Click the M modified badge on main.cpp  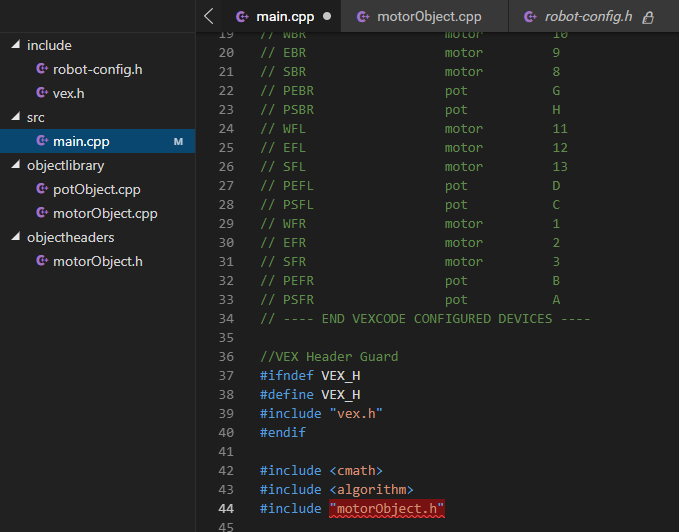tap(178, 142)
